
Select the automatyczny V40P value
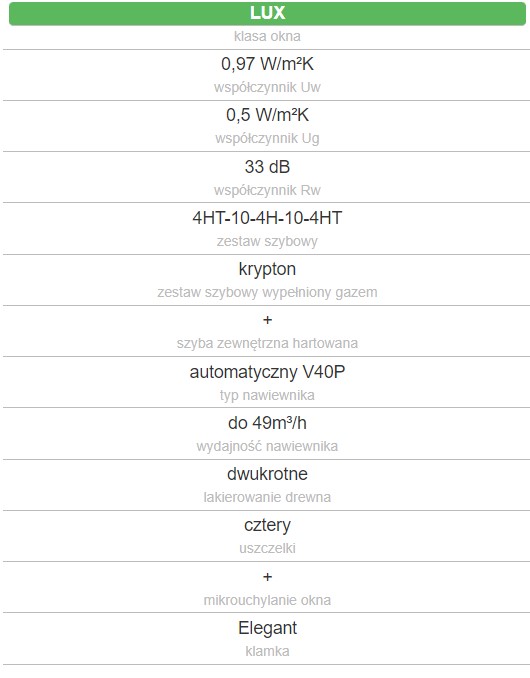pyautogui.click(x=267, y=372)
